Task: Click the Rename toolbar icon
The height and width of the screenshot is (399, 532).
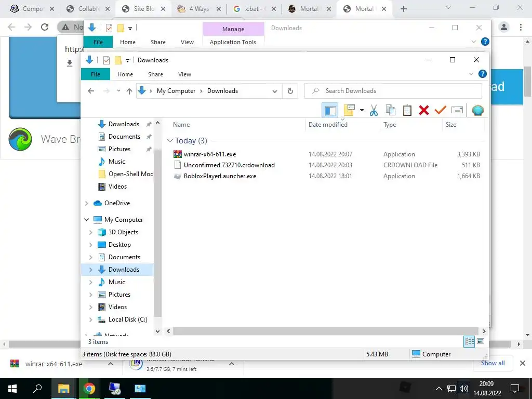Action: pos(457,110)
